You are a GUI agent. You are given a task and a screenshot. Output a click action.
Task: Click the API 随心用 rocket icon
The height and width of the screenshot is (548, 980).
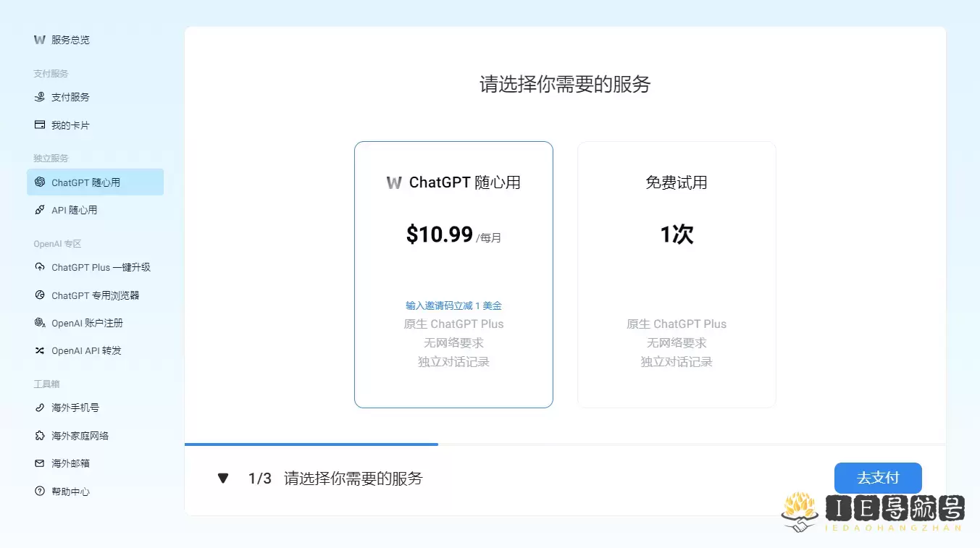(40, 210)
